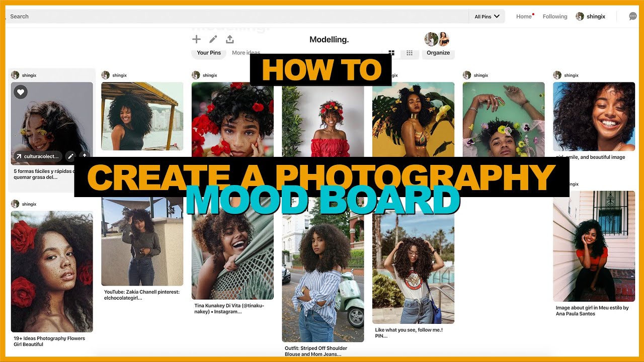Open shingix above the red roses freckles pin

(x=28, y=204)
